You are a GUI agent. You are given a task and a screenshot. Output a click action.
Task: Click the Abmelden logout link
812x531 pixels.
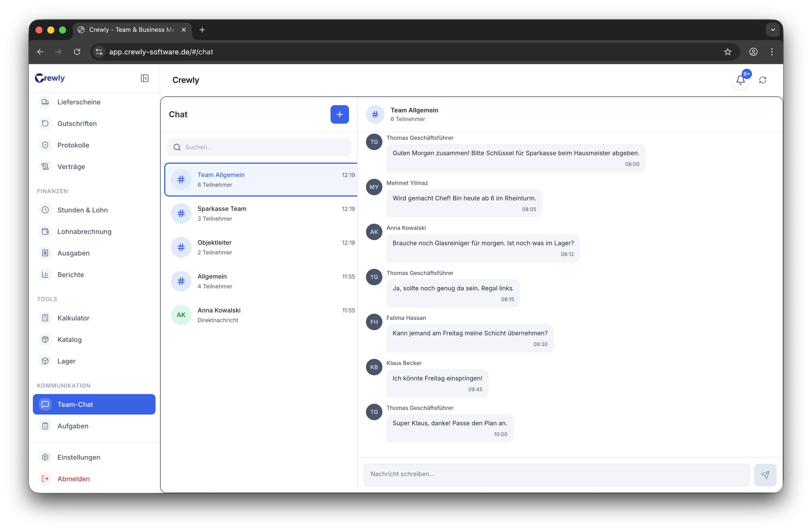73,478
